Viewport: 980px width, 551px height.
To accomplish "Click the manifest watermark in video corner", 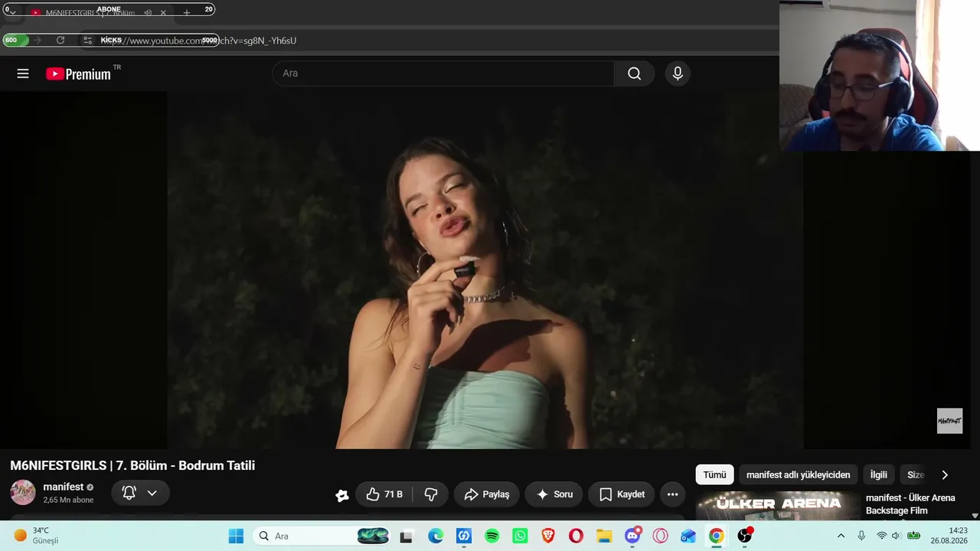I will pos(949,421).
